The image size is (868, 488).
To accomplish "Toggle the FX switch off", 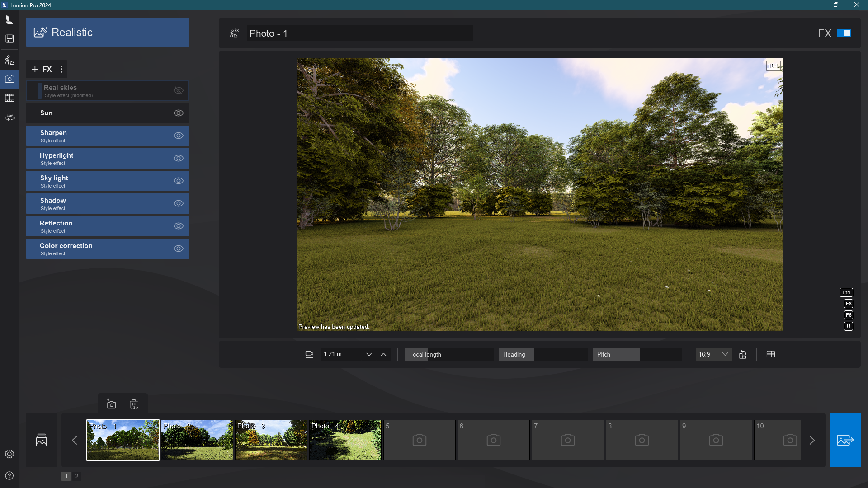I will (844, 33).
